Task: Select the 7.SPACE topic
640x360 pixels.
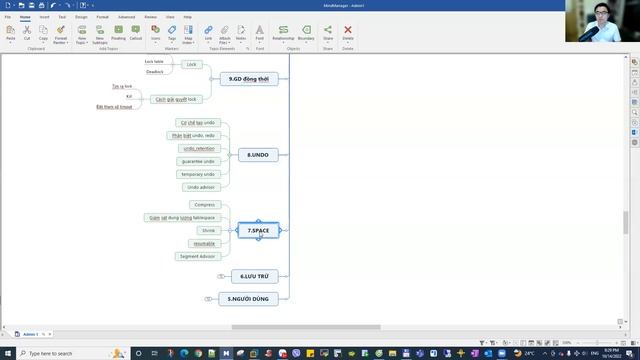Action: coord(258,231)
